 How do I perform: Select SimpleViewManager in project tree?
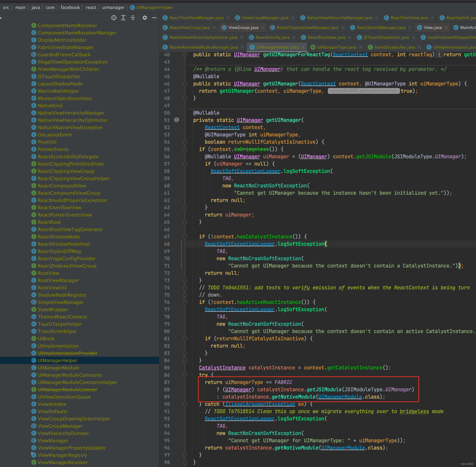tap(61, 302)
